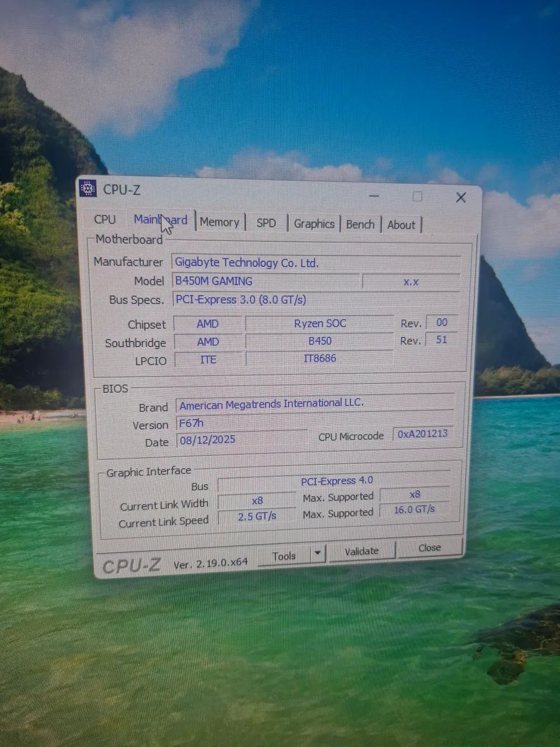This screenshot has width=560, height=747.
Task: Click the southbridge value B450
Action: (x=320, y=341)
